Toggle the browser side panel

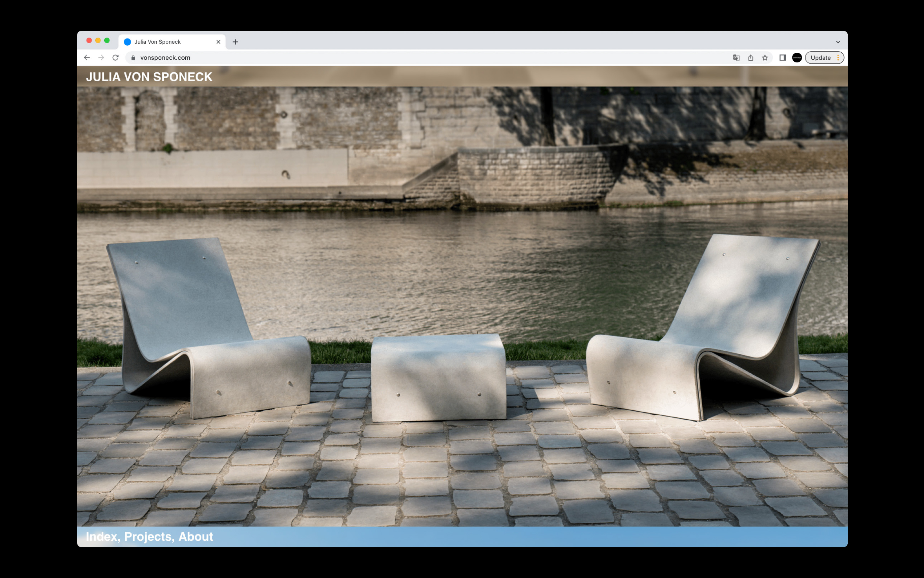click(782, 58)
